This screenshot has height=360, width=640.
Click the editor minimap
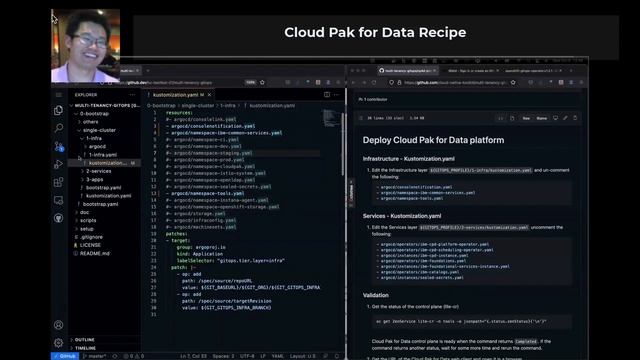click(331, 118)
